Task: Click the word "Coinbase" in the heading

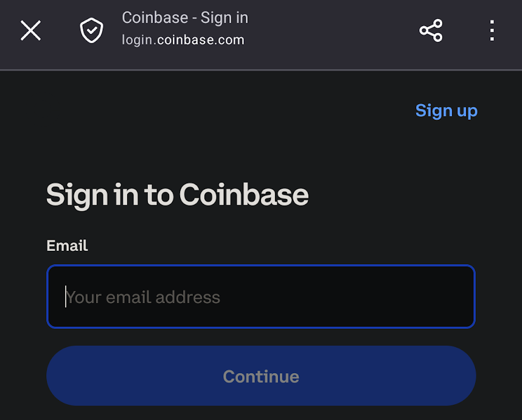Action: [x=244, y=195]
